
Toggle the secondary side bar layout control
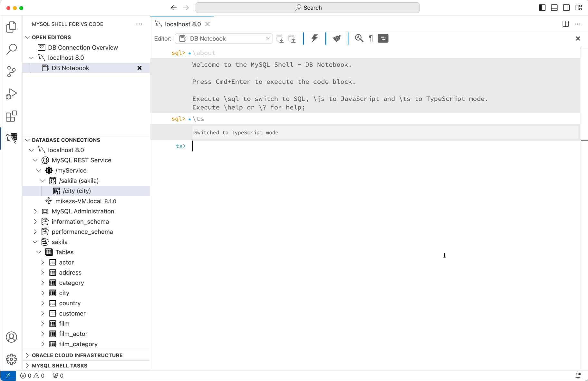pyautogui.click(x=566, y=7)
